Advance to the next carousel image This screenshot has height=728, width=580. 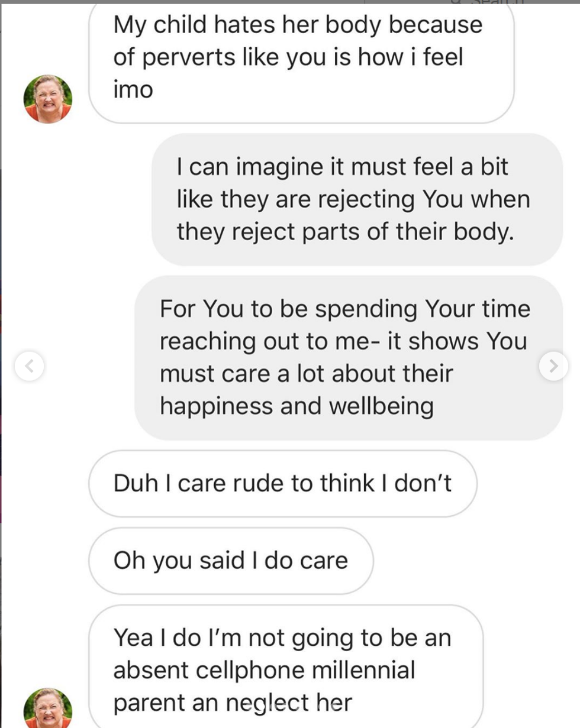pos(553,366)
